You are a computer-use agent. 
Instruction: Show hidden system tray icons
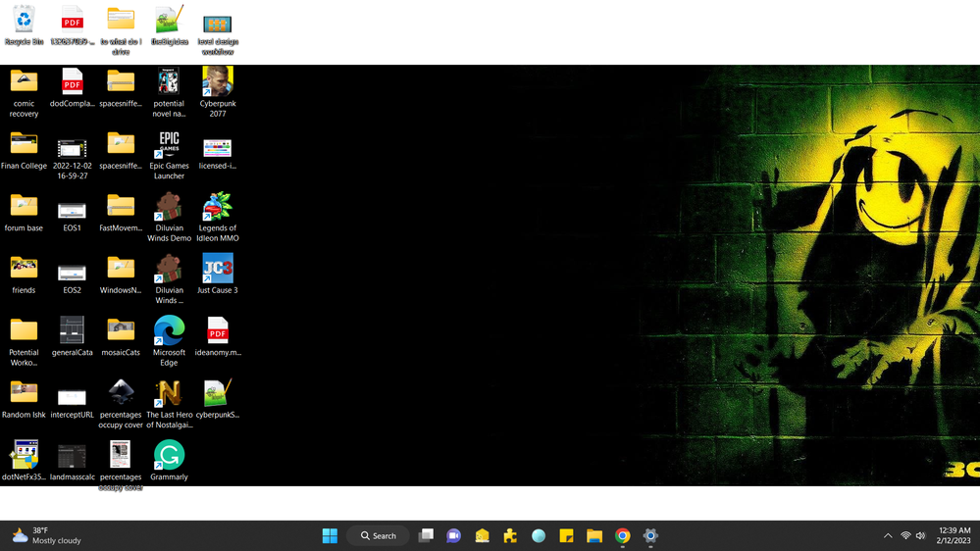click(x=888, y=535)
